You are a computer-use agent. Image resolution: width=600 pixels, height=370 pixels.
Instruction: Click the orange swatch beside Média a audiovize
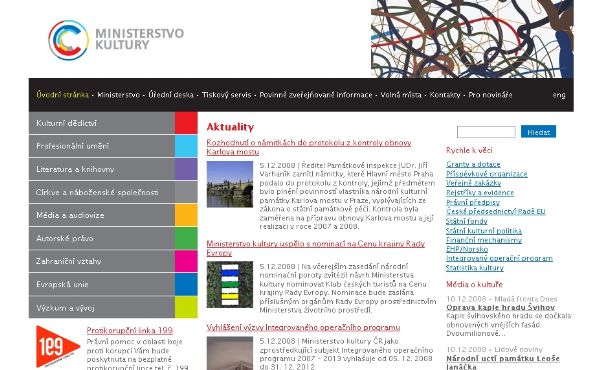[186, 215]
